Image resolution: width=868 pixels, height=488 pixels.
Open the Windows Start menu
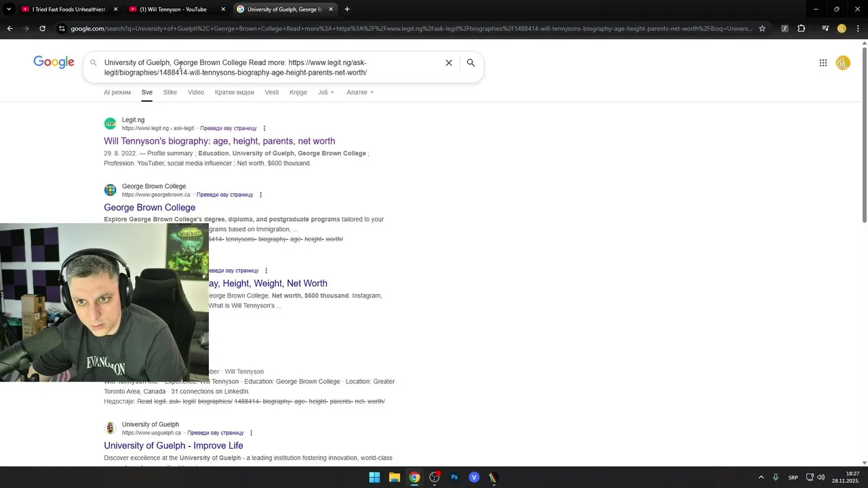(374, 477)
